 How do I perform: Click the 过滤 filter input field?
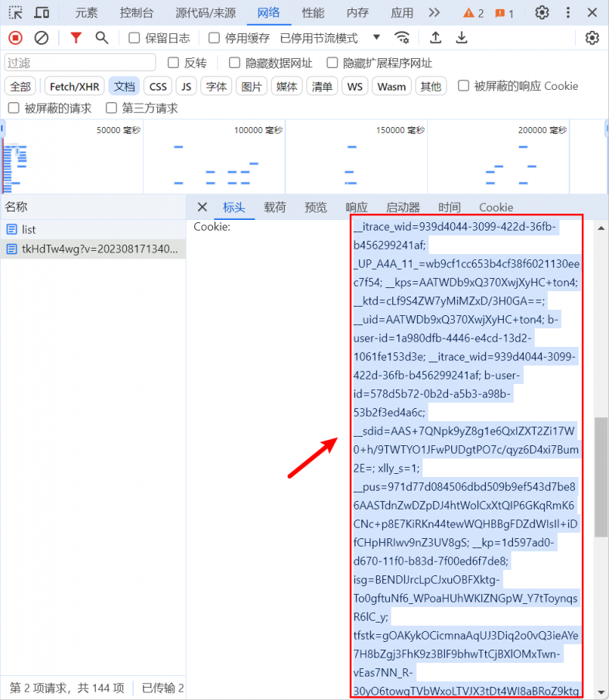80,63
